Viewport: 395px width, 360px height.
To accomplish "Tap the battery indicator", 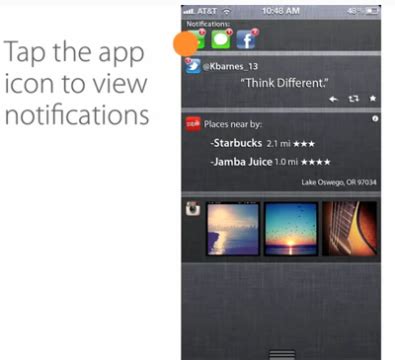I will pyautogui.click(x=372, y=11).
